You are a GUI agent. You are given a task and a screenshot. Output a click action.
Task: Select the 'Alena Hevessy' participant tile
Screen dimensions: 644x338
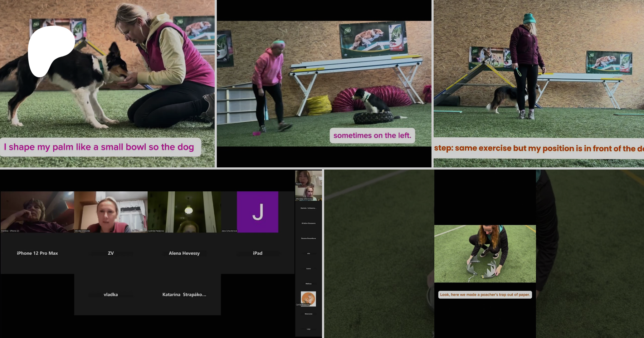[184, 253]
